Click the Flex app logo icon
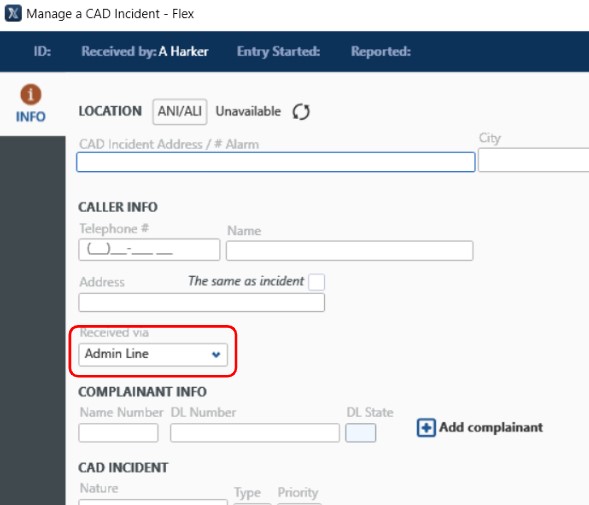Image resolution: width=589 pixels, height=505 pixels. click(13, 13)
